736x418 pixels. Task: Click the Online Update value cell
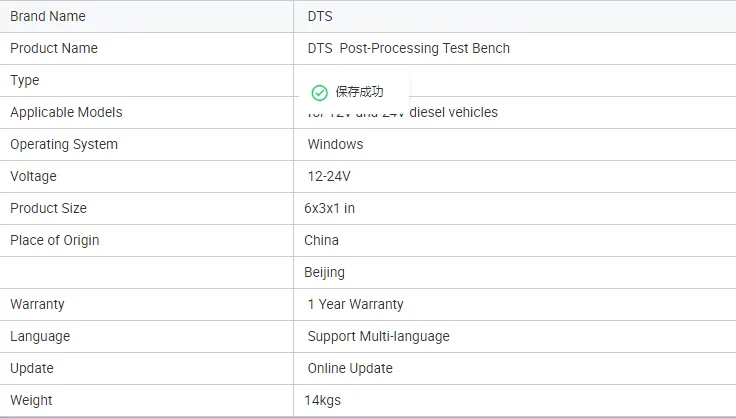(x=350, y=368)
